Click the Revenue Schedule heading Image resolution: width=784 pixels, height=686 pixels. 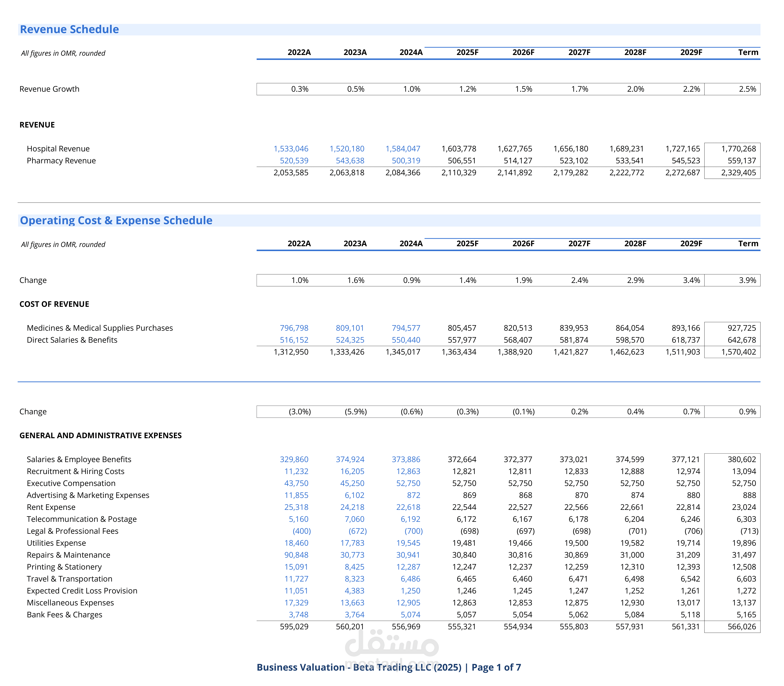coord(69,30)
